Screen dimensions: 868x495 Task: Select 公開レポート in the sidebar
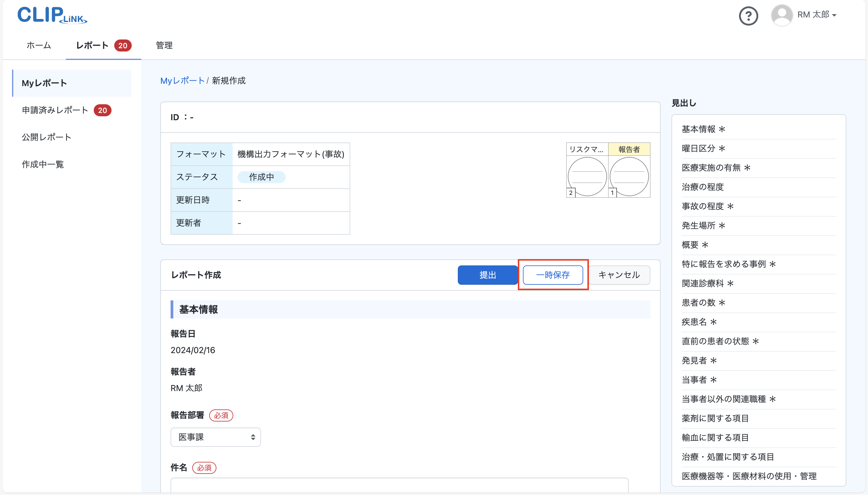46,137
